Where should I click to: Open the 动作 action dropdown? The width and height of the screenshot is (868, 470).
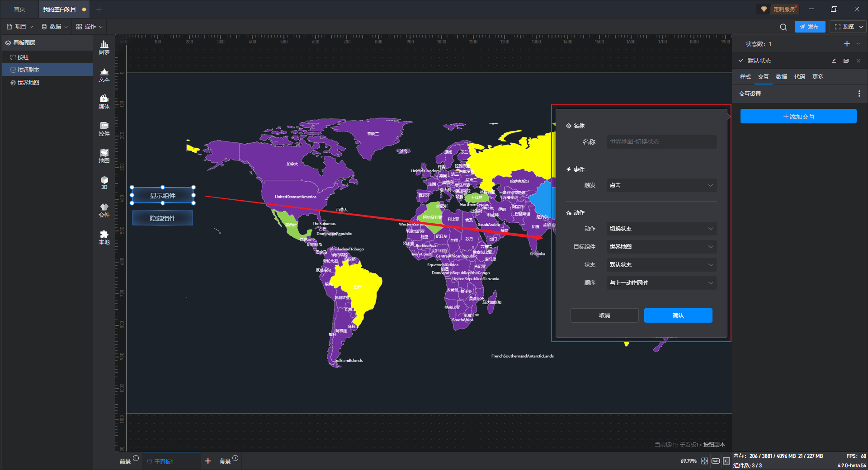point(661,229)
